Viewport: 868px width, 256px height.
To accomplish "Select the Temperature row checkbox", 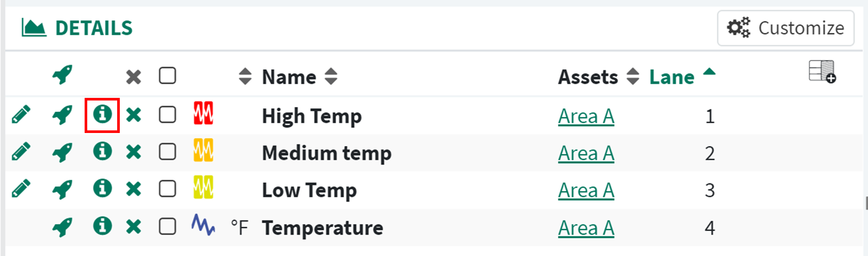I will point(168,227).
